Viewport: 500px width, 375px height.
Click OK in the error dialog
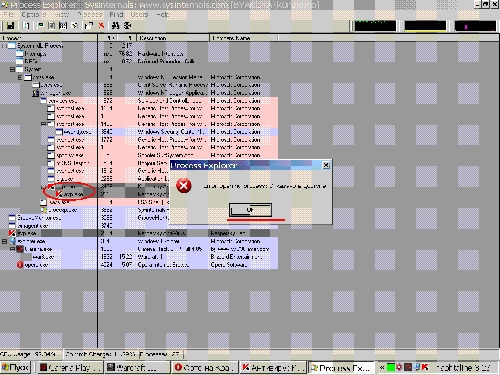point(250,210)
